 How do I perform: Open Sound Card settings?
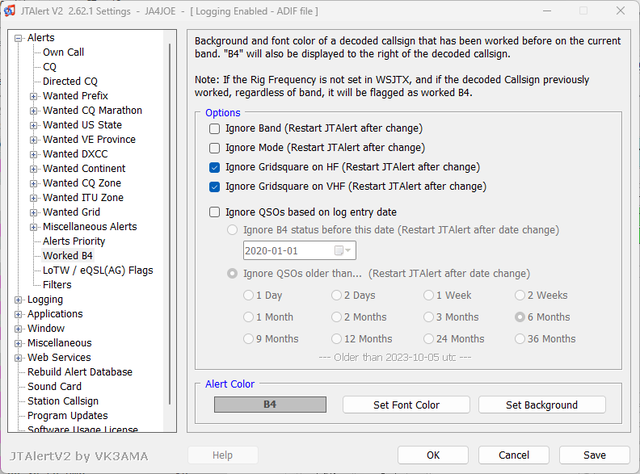coord(54,386)
